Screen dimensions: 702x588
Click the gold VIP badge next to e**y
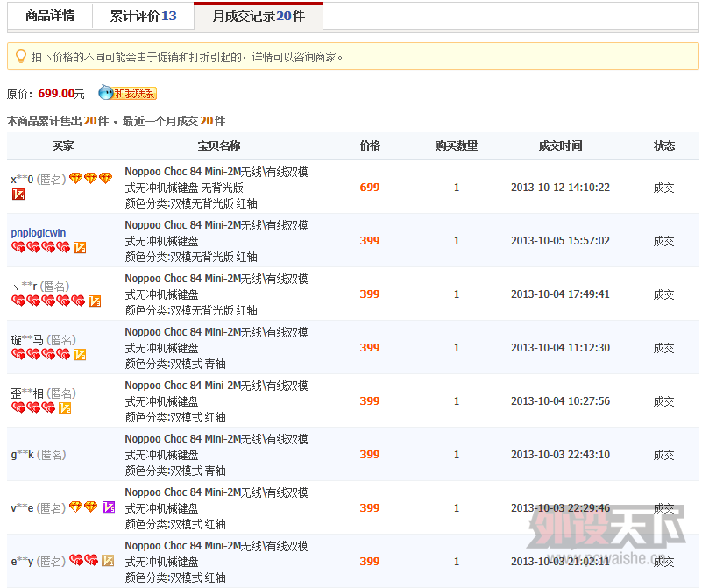[108, 560]
